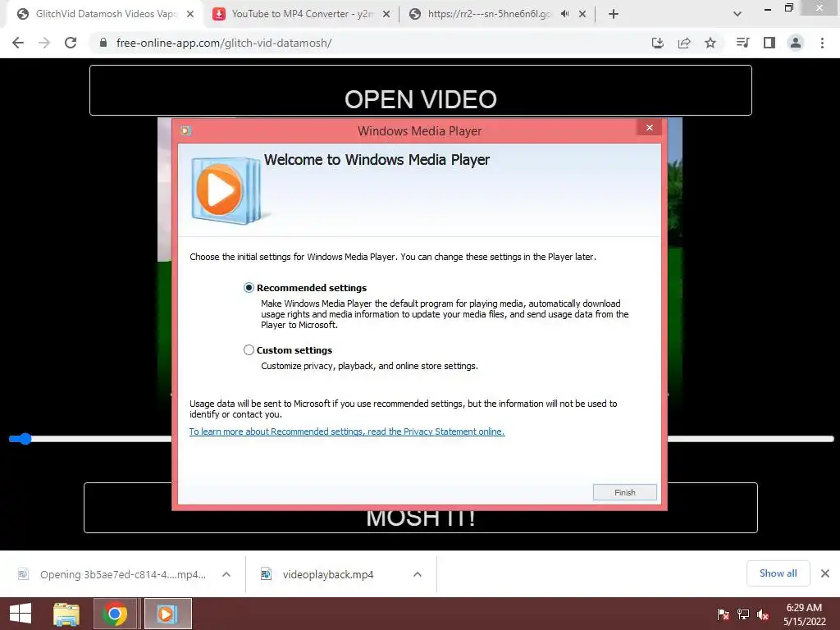Click the Windows Media Player title bar icon

click(x=185, y=130)
